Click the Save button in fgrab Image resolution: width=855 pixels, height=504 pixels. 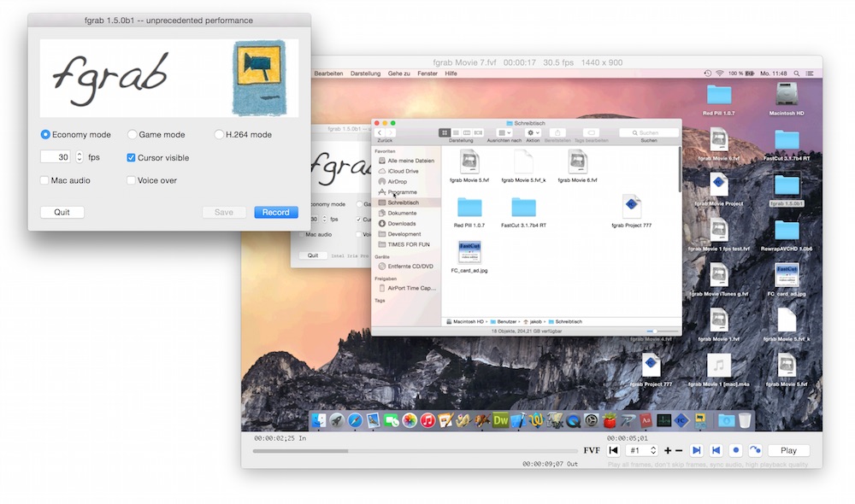223,212
